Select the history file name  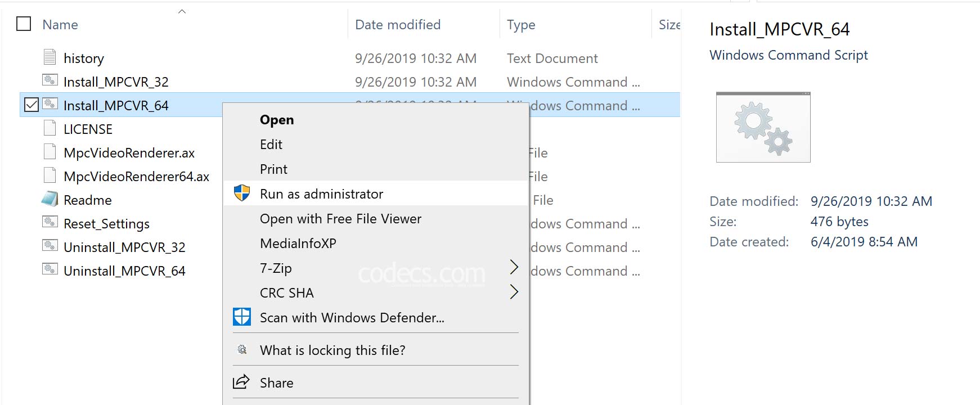click(x=84, y=58)
